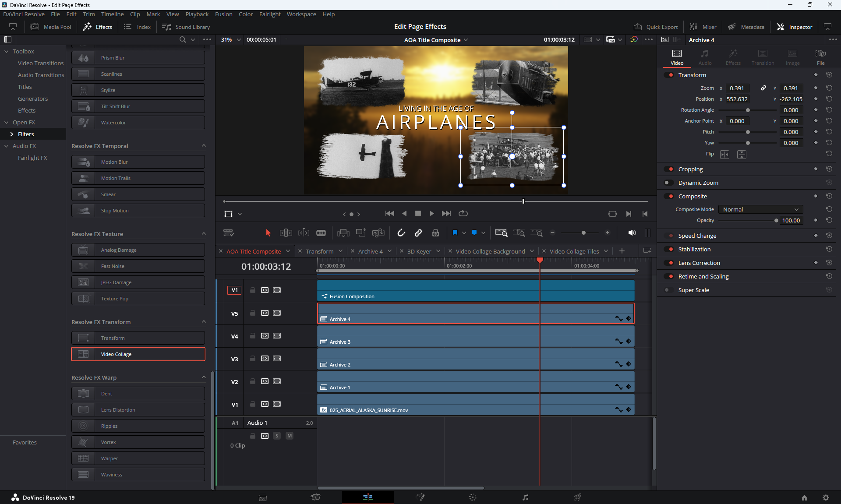Expand the Filters tree item
Image resolution: width=841 pixels, height=504 pixels.
(12, 134)
